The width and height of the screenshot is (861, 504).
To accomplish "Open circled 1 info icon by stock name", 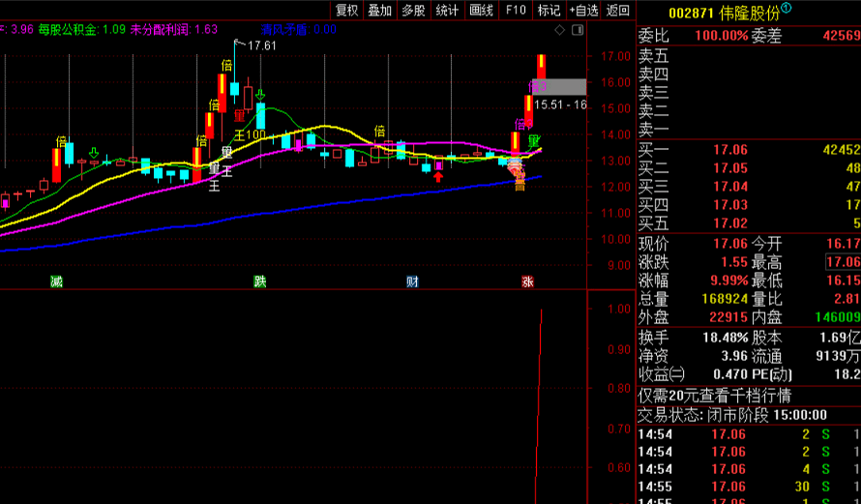I will (x=787, y=8).
